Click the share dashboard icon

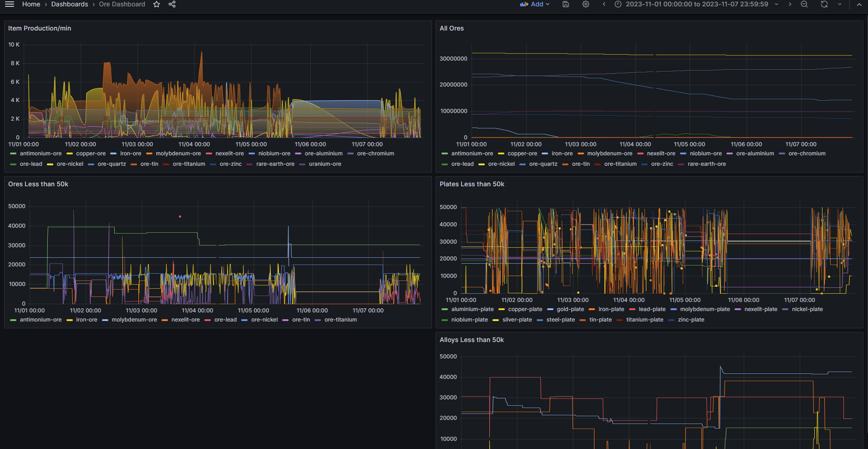172,4
